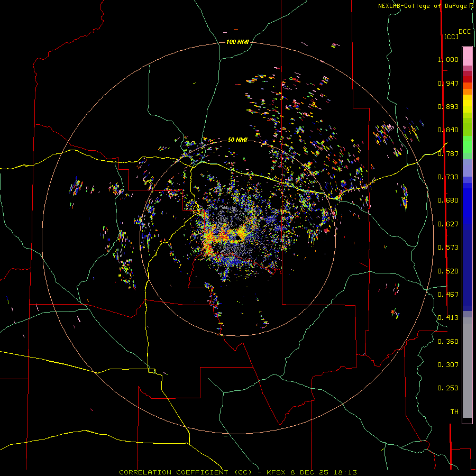Click the bright blue band beside 0.680
Image resolution: width=476 pixels, height=476 pixels.
pyautogui.click(x=467, y=204)
